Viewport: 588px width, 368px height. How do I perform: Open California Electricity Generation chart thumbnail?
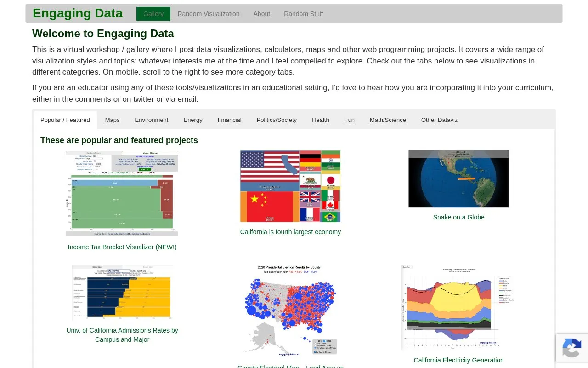click(458, 307)
